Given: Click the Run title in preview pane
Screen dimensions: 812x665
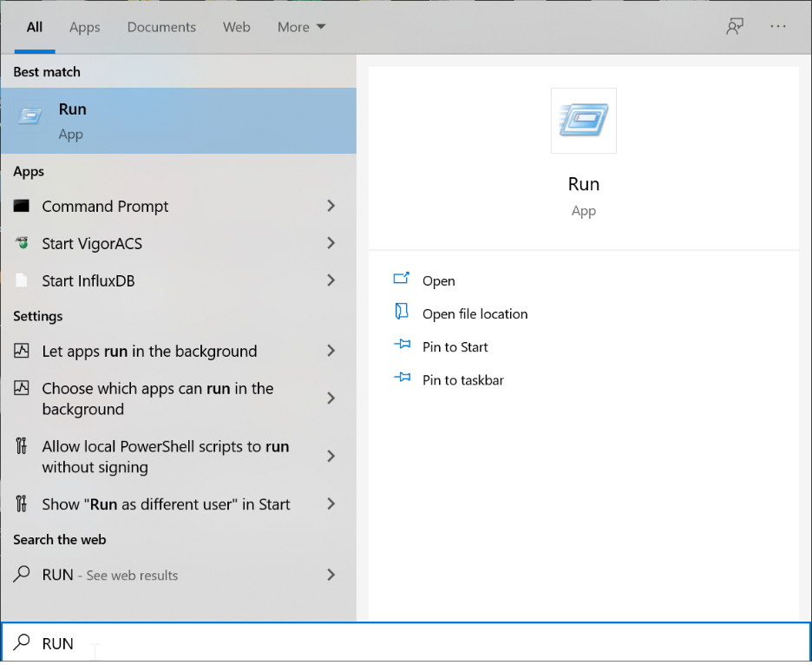Looking at the screenshot, I should [584, 184].
